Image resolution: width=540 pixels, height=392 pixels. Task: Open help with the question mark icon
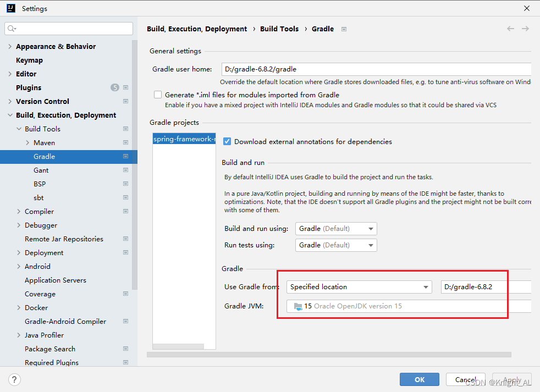[14, 379]
